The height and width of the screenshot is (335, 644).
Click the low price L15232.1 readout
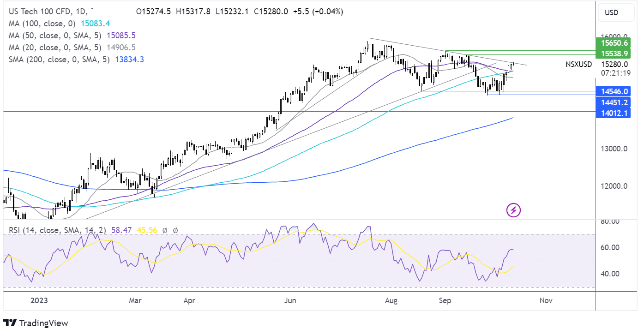click(233, 11)
